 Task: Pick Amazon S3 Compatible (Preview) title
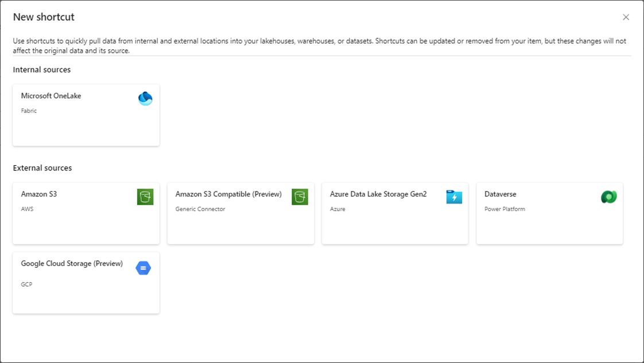tap(228, 194)
